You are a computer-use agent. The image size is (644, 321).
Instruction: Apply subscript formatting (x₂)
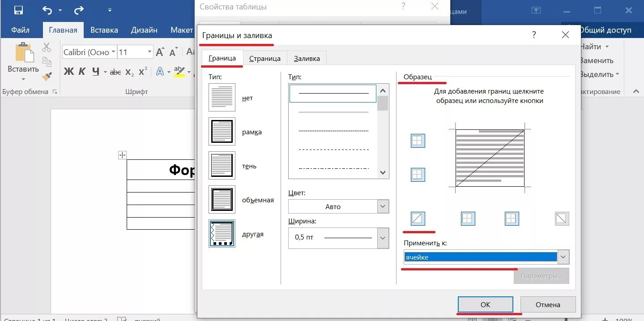point(129,72)
